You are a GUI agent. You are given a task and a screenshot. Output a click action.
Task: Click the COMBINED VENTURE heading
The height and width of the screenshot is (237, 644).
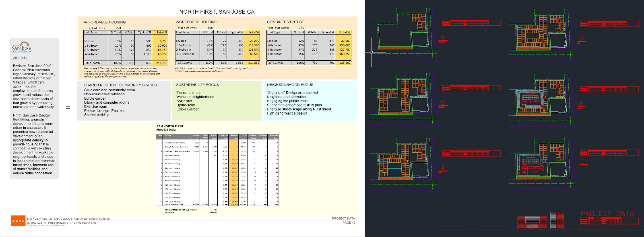pyautogui.click(x=286, y=22)
